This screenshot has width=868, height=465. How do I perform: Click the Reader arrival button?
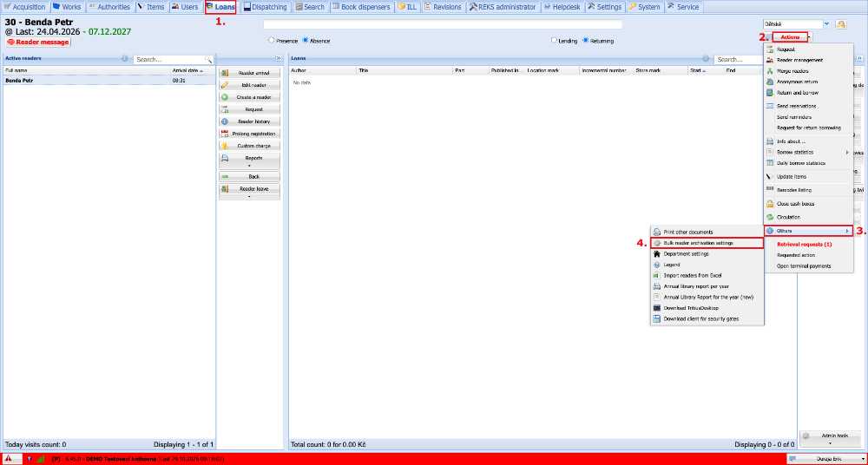coord(250,73)
